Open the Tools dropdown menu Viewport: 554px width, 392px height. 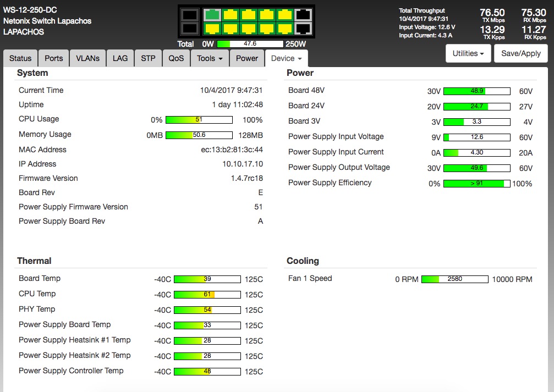click(210, 58)
